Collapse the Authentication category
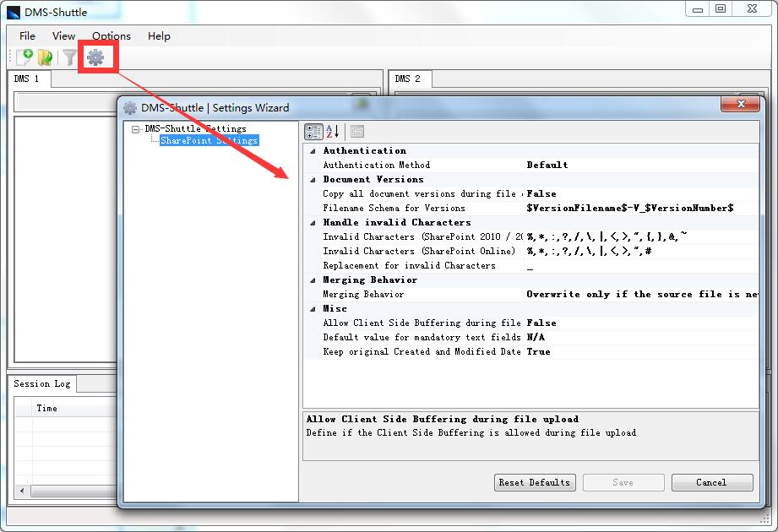Screen dimensions: 778x532 click(313, 150)
